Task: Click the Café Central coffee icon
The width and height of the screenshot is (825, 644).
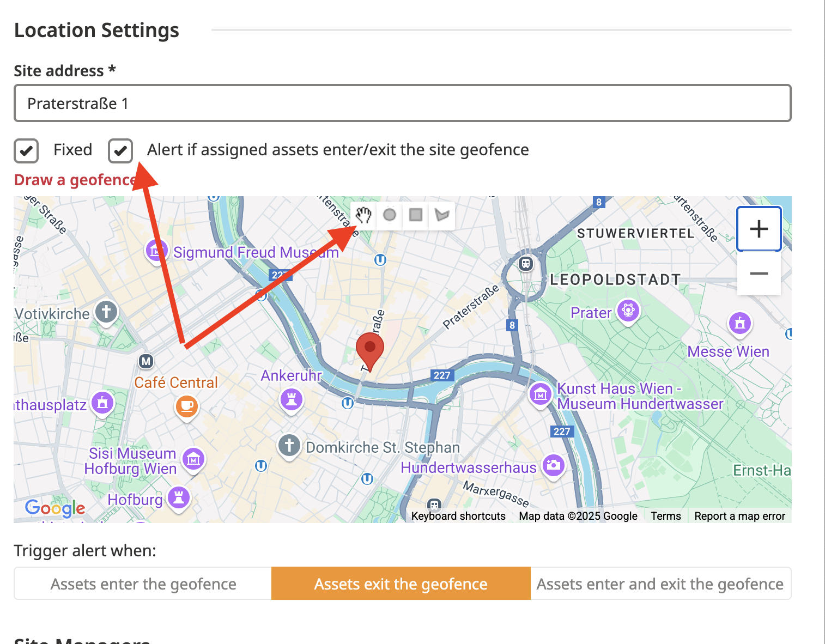Action: point(186,406)
